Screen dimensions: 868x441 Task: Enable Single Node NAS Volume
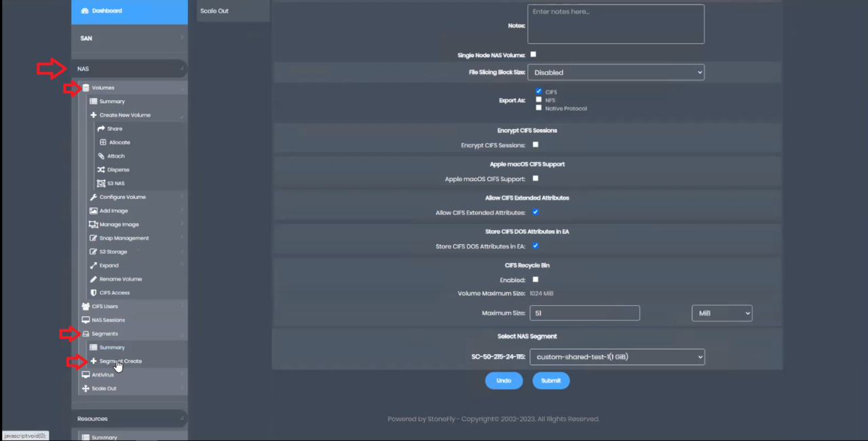click(x=533, y=54)
